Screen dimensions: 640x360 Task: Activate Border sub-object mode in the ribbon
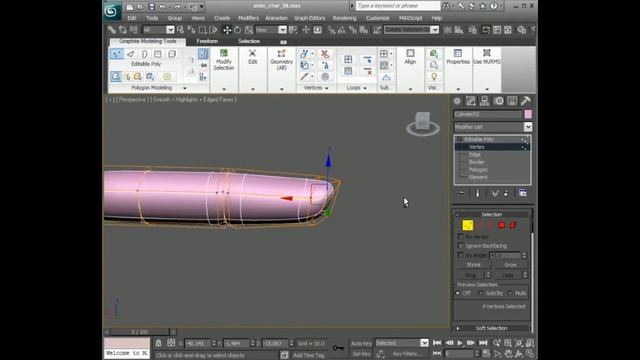point(144,54)
